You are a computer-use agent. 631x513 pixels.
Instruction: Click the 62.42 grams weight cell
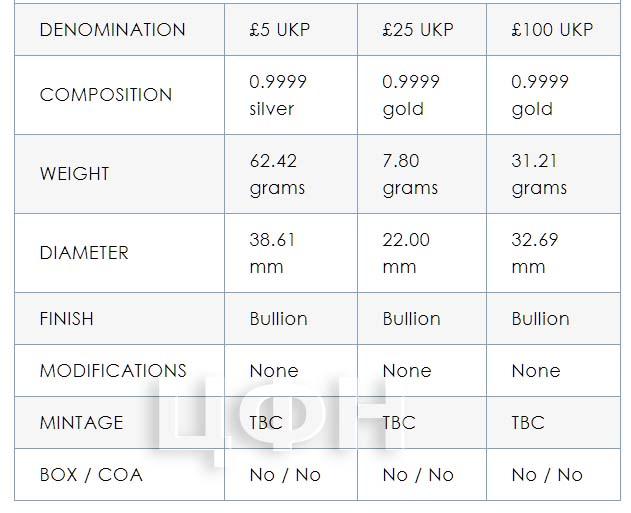click(291, 174)
